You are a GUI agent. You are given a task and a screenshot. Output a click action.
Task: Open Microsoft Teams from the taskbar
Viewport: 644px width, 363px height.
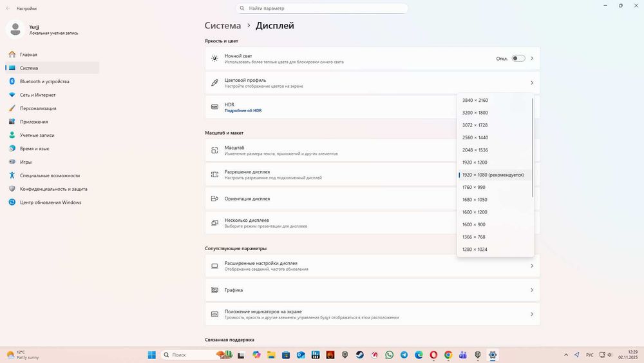coord(463,355)
